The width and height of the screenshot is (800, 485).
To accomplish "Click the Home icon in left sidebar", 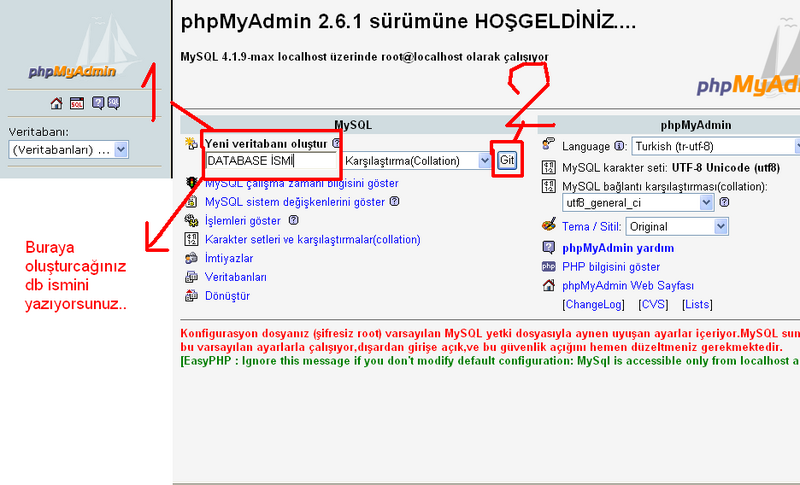I will [x=56, y=104].
